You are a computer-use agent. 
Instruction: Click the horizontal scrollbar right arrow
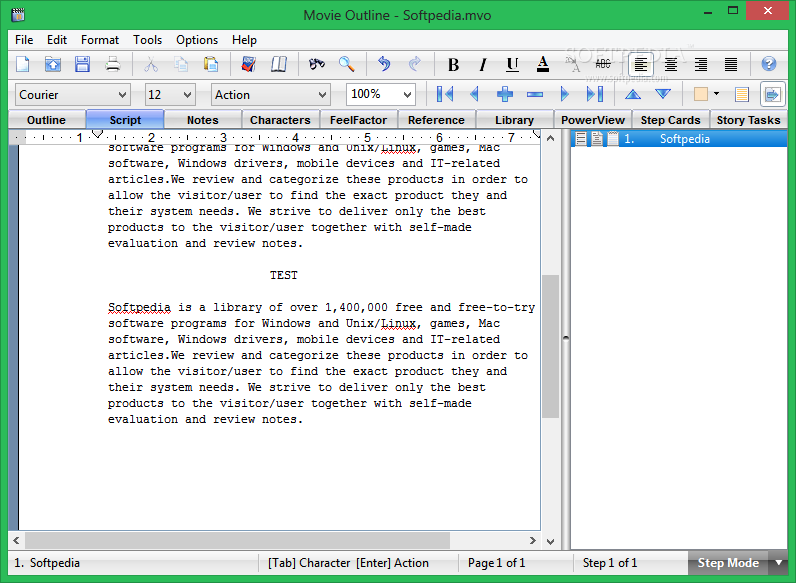[533, 540]
